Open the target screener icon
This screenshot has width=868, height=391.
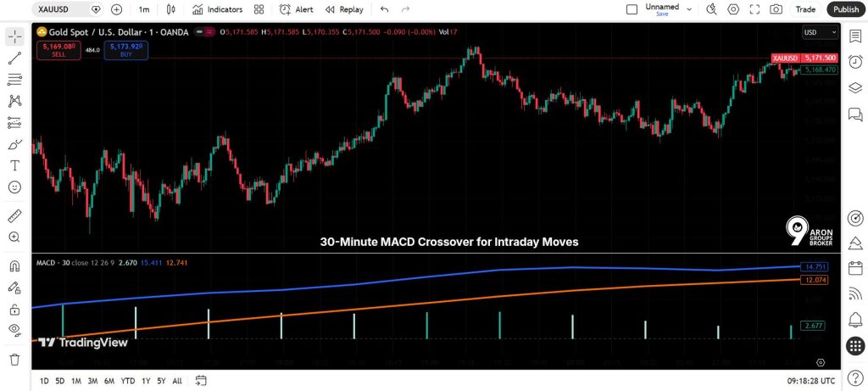coord(856,218)
